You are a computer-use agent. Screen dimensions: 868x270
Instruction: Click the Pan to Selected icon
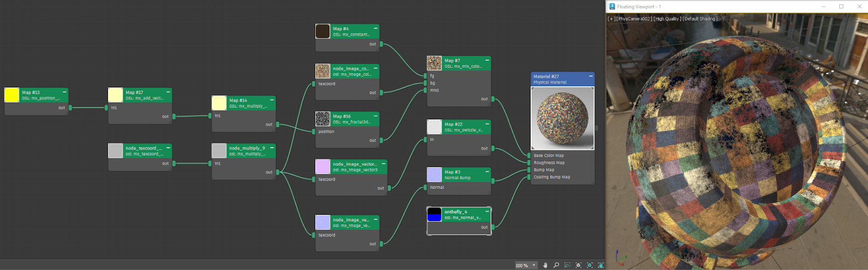coord(601,265)
